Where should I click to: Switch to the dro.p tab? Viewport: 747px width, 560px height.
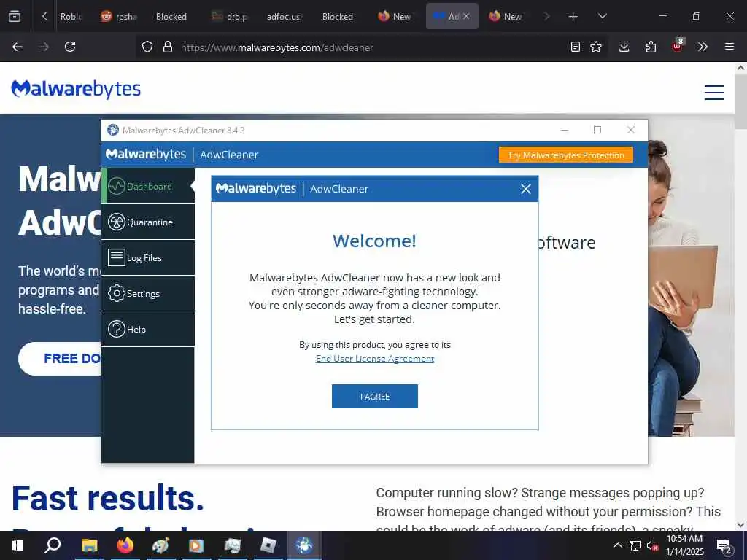231,17
